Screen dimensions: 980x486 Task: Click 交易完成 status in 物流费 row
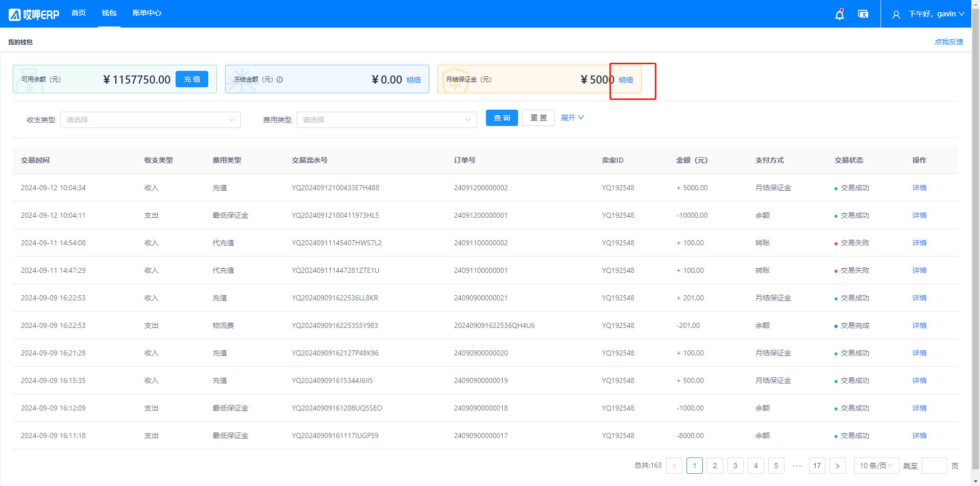[852, 325]
